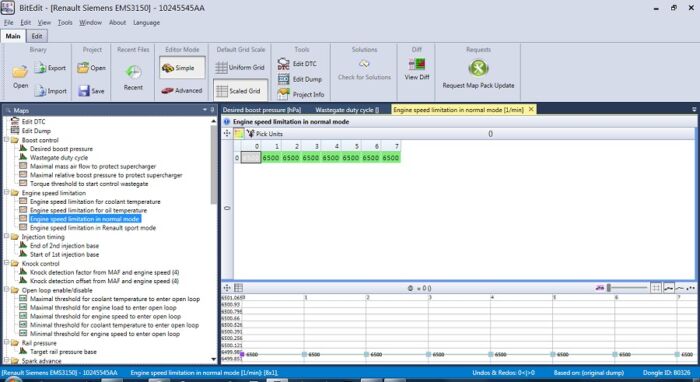Collapse the Engine speed limitation folder

click(x=7, y=193)
